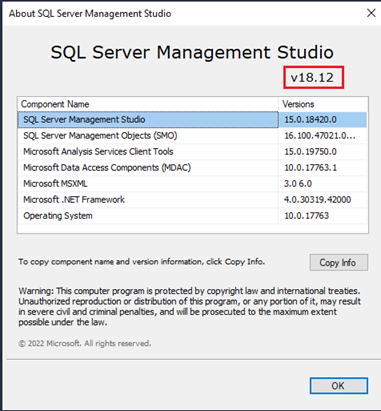Click version value 15.0.18420.0
381x411 pixels.
pyautogui.click(x=310, y=120)
